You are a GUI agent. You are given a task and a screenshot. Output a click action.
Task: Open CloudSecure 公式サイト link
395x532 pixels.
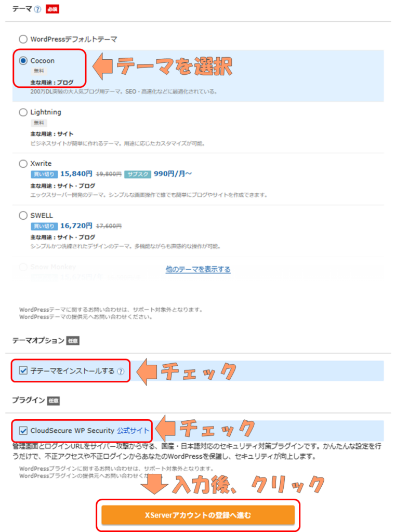coord(133,431)
